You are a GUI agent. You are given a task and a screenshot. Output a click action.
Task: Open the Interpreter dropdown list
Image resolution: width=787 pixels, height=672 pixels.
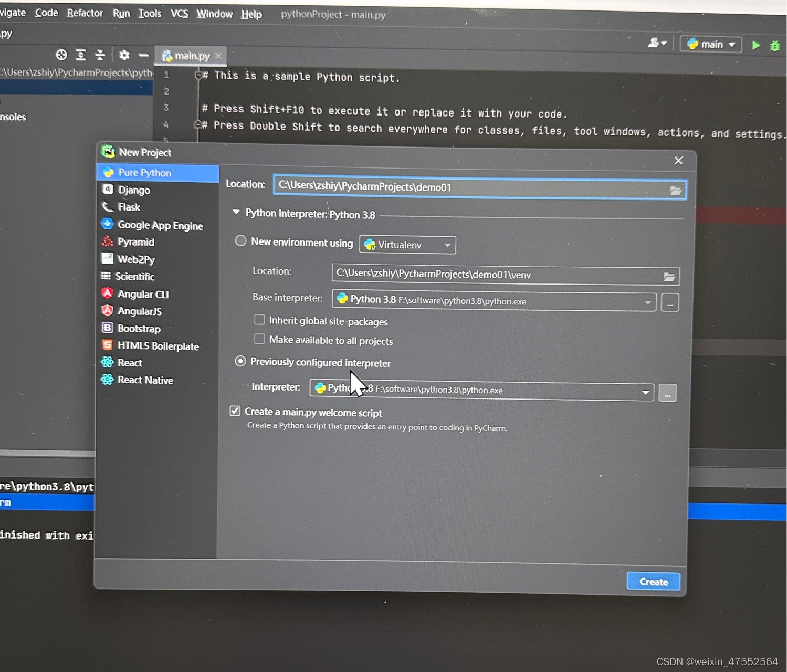[x=482, y=390]
